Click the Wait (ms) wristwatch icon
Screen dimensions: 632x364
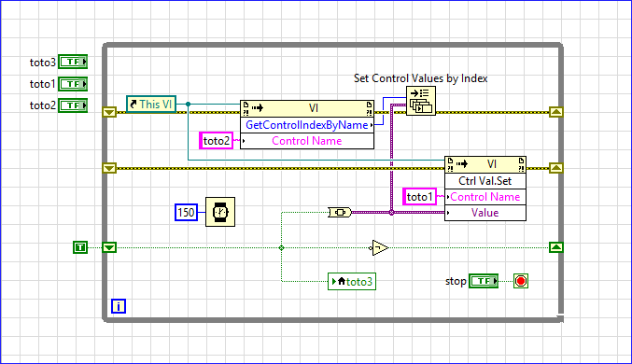[220, 212]
